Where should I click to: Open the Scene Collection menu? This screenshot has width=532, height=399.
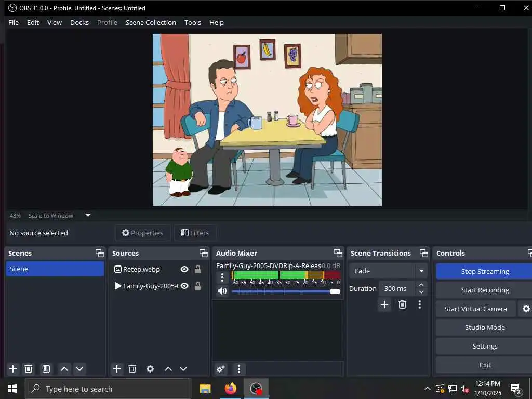pyautogui.click(x=151, y=22)
